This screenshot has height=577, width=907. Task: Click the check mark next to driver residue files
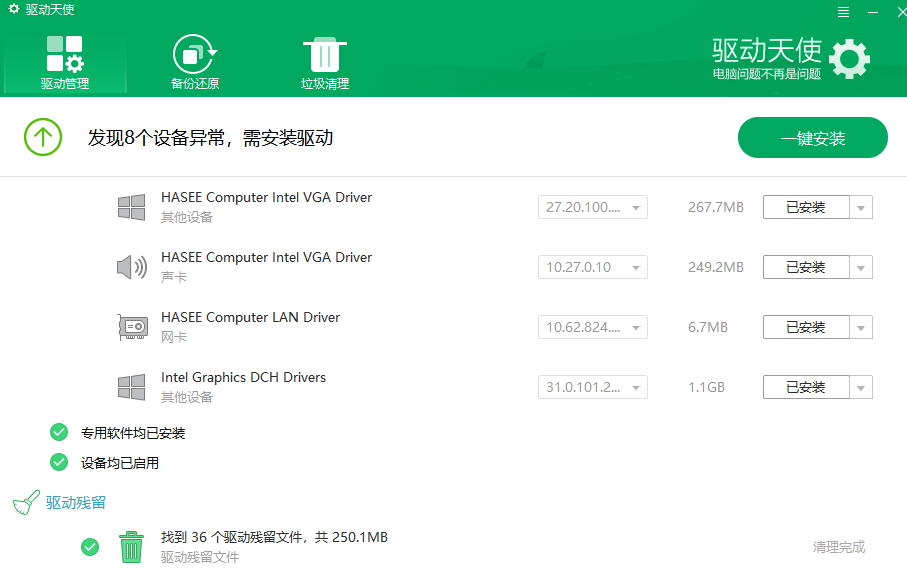(x=90, y=547)
